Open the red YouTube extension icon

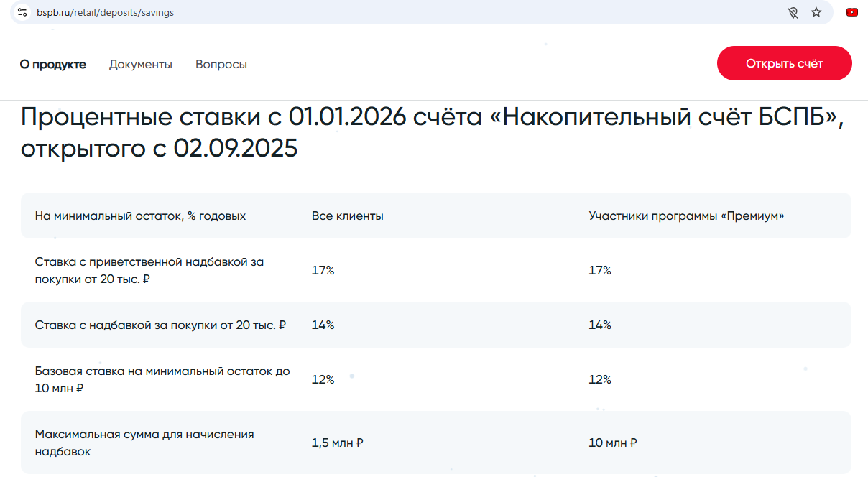pyautogui.click(x=852, y=12)
